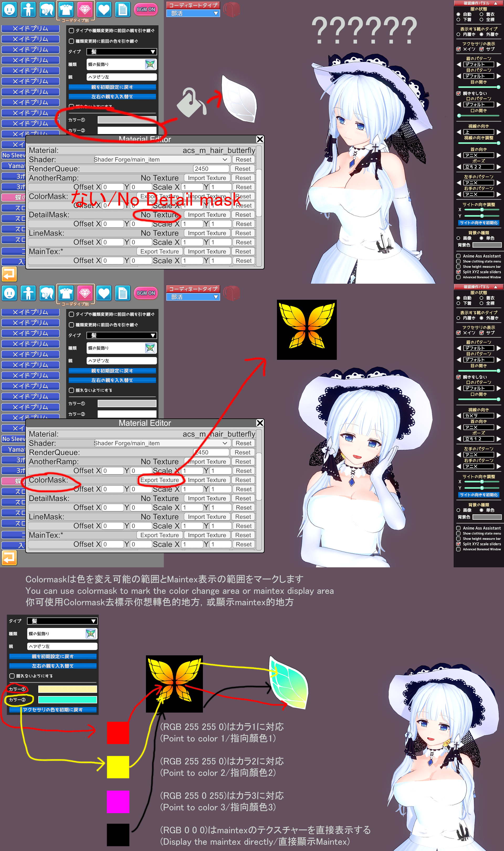This screenshot has height=851, width=504.
Task: Click the shirt clothing category icon
Action: click(66, 9)
